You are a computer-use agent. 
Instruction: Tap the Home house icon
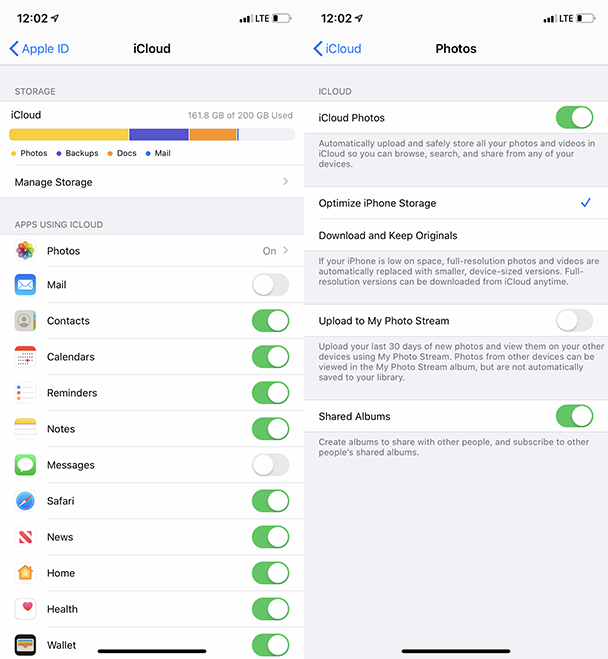25,573
